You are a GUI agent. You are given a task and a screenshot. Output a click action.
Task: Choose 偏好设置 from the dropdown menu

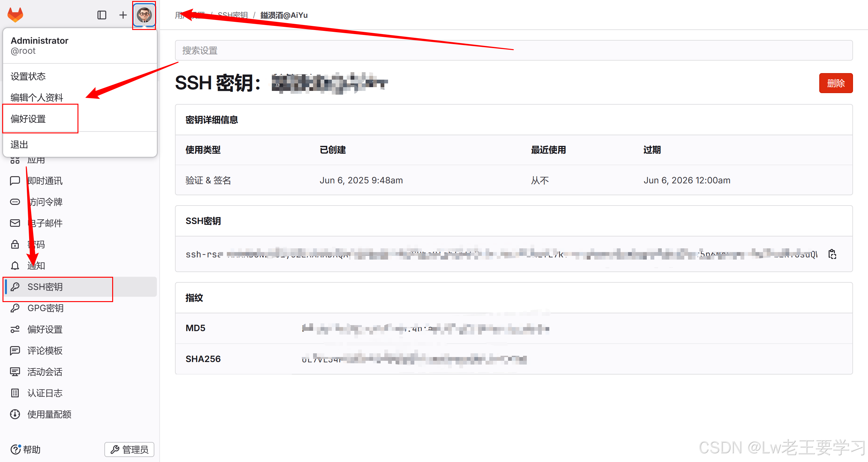point(28,119)
